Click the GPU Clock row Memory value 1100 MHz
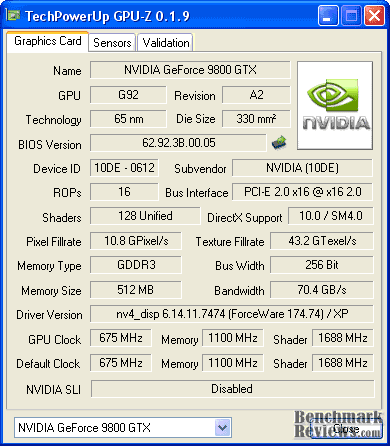390x446 pixels. pos(233,338)
